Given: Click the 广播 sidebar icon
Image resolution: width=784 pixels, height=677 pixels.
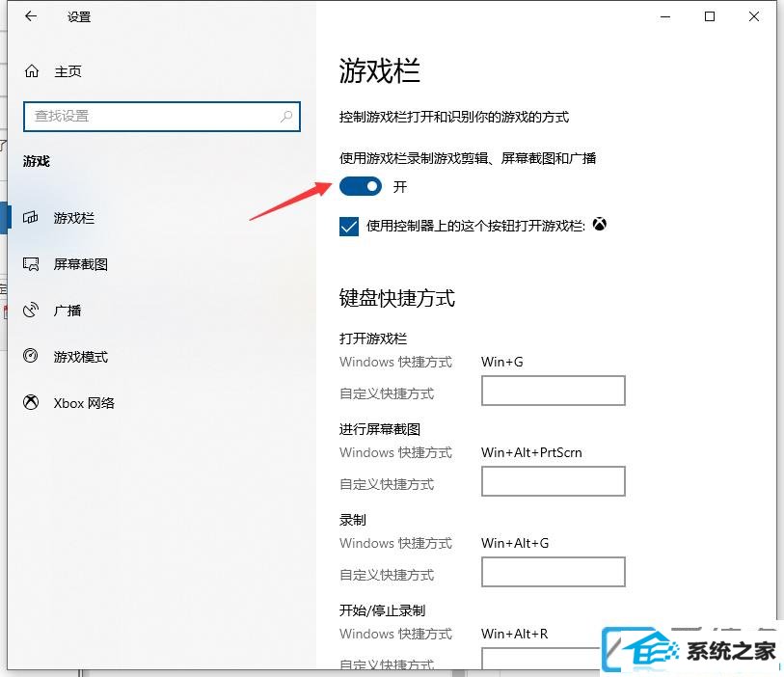Looking at the screenshot, I should [31, 310].
